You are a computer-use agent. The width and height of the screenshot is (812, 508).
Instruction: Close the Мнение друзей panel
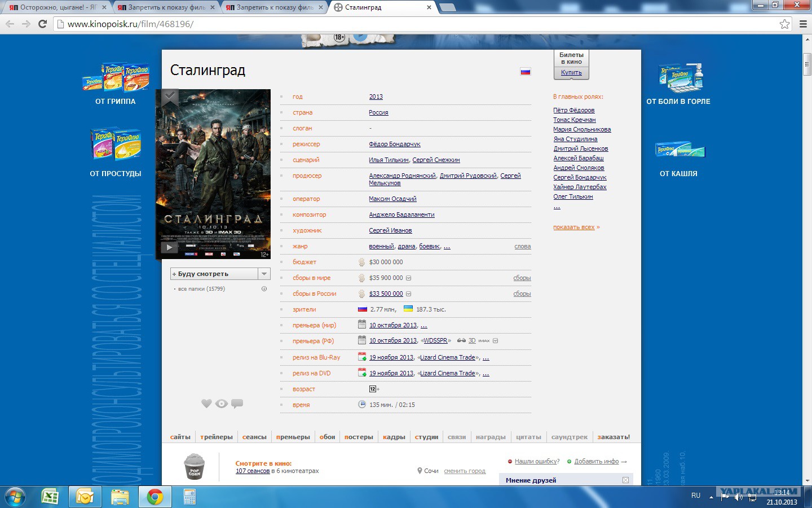pos(625,480)
